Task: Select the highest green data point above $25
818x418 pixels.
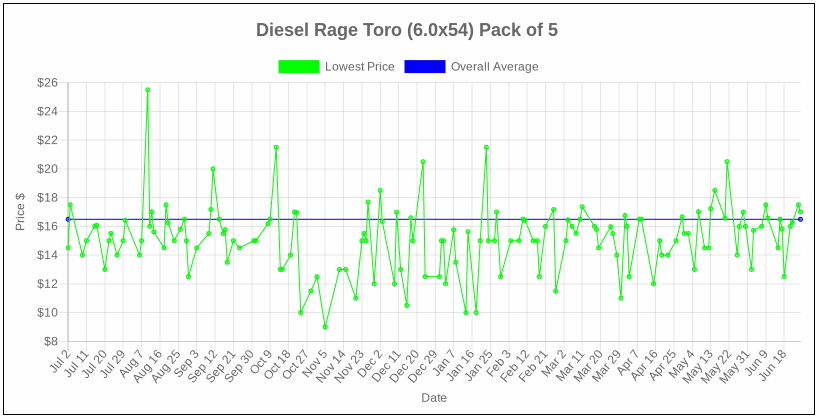Action: click(148, 90)
